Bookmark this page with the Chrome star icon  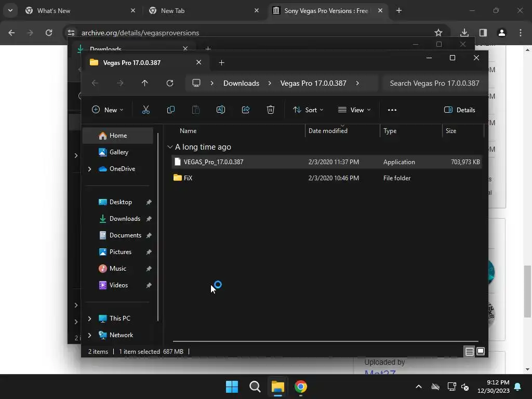click(438, 33)
